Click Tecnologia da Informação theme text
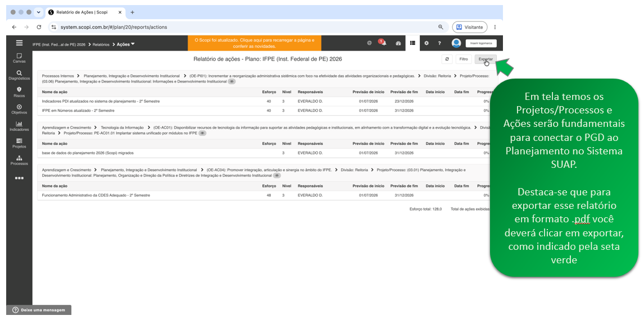644x320 pixels. [x=122, y=127]
